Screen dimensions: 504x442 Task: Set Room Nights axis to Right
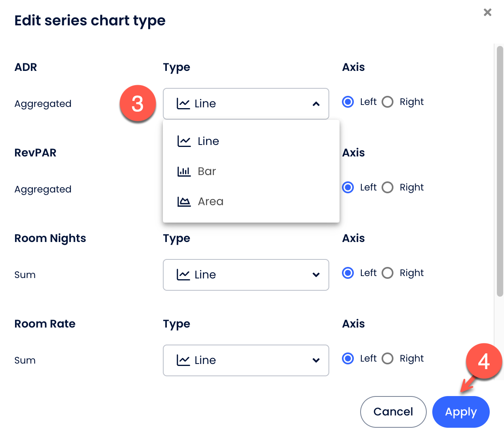coord(388,273)
